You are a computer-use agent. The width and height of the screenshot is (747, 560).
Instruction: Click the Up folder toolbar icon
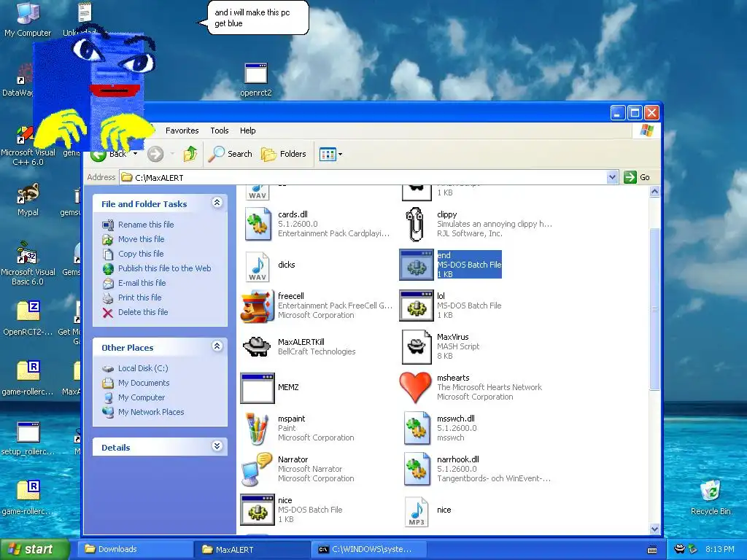pyautogui.click(x=190, y=154)
